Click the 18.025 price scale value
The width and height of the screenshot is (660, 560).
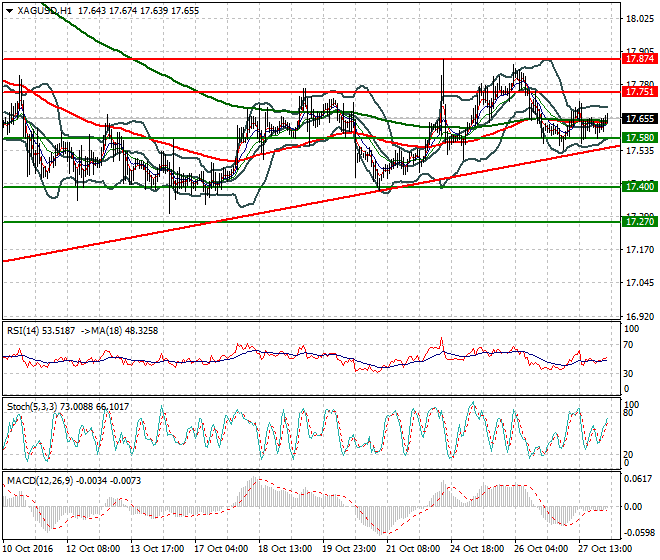640,19
